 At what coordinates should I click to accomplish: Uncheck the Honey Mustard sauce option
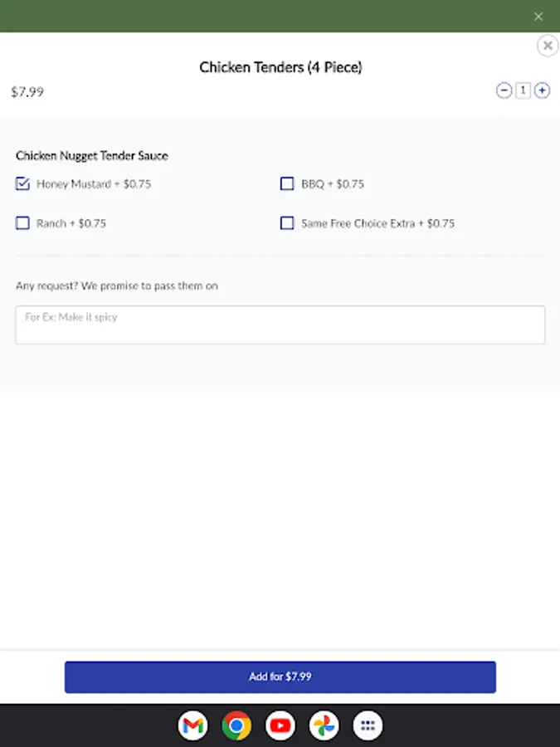tap(22, 183)
